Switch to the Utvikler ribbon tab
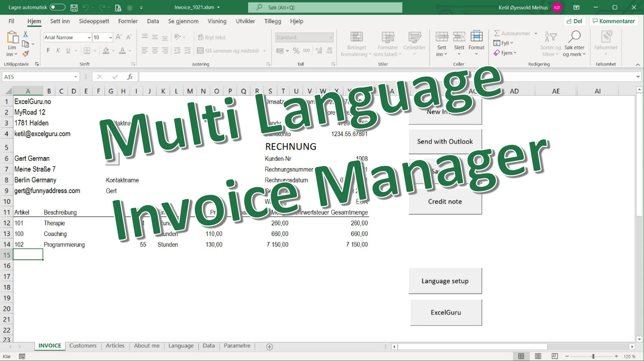 pyautogui.click(x=245, y=21)
